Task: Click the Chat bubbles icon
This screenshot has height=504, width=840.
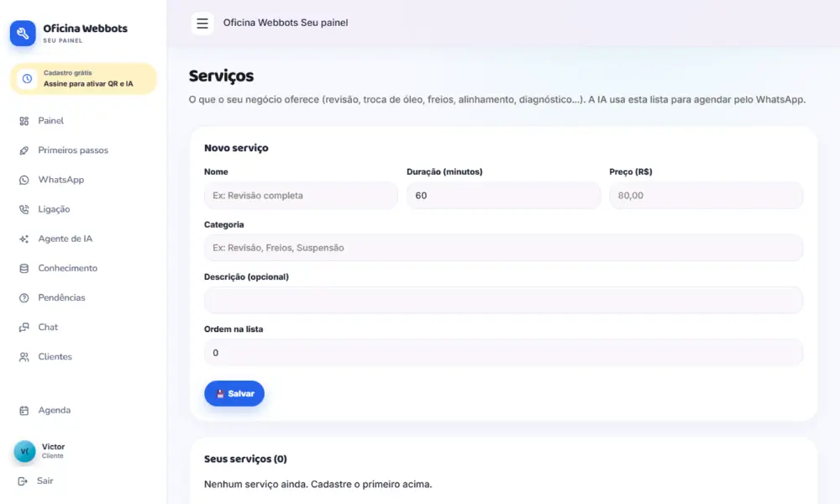Action: pyautogui.click(x=24, y=328)
